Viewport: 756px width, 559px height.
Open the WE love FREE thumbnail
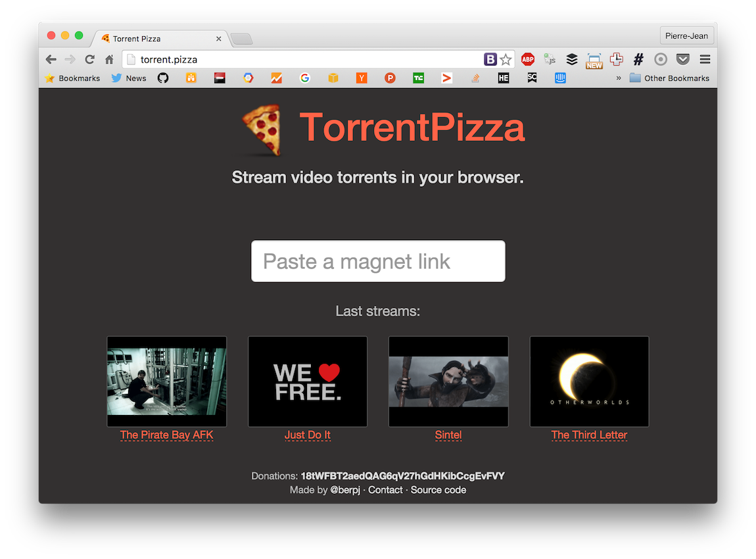pos(308,381)
